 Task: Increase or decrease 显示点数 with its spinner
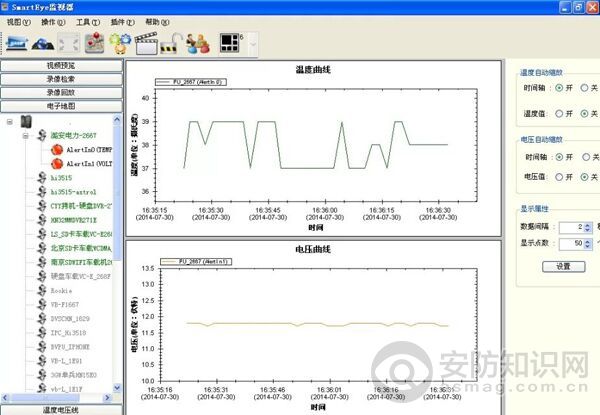tap(588, 243)
